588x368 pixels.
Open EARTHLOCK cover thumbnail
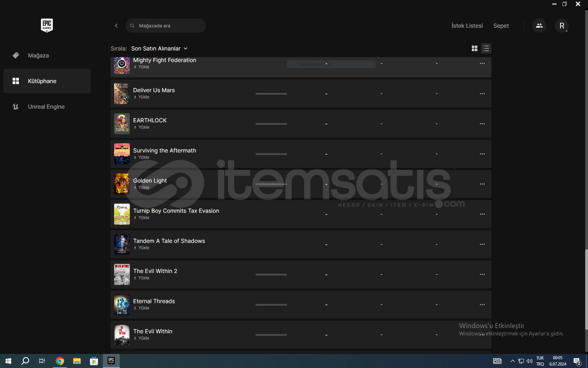point(122,124)
